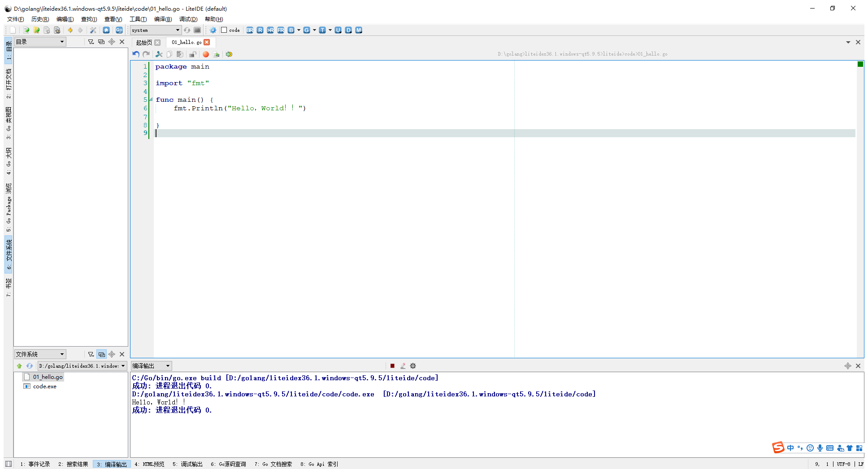Click the sync/reload icon in the file system panel
Viewport: 868px width, 469px height.
(30, 366)
